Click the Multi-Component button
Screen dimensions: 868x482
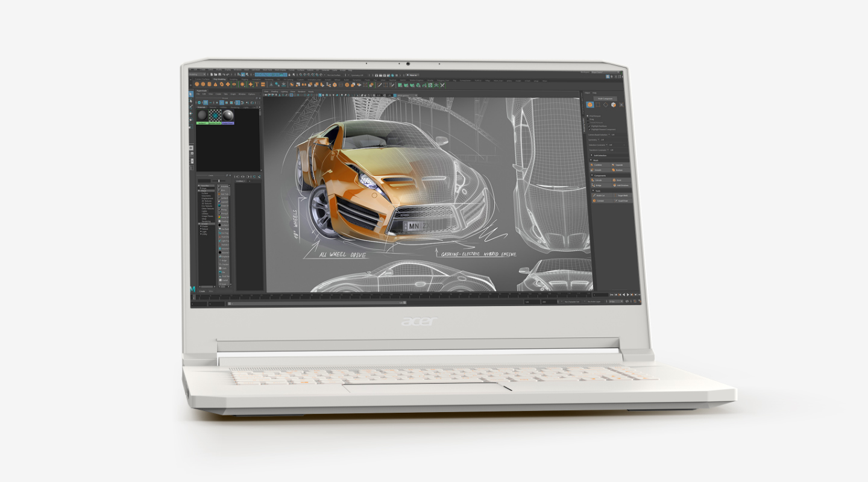click(x=605, y=98)
